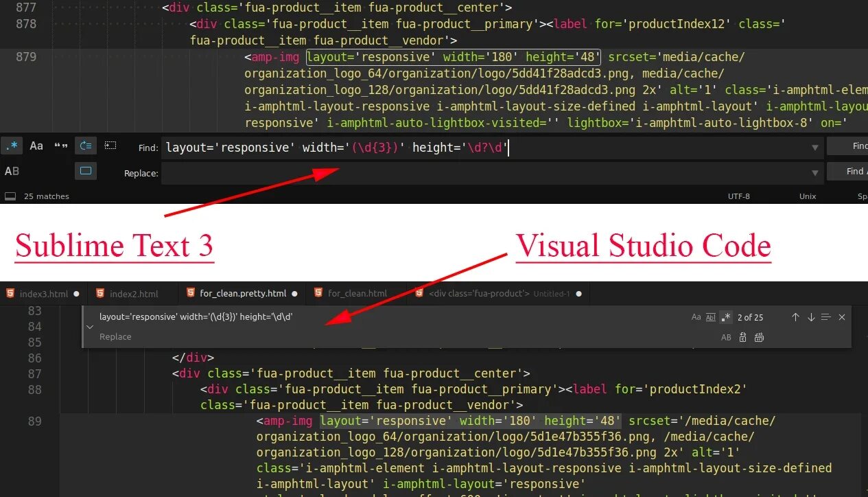
Task: Click line number 86 in VS Code gutter
Action: click(x=34, y=358)
